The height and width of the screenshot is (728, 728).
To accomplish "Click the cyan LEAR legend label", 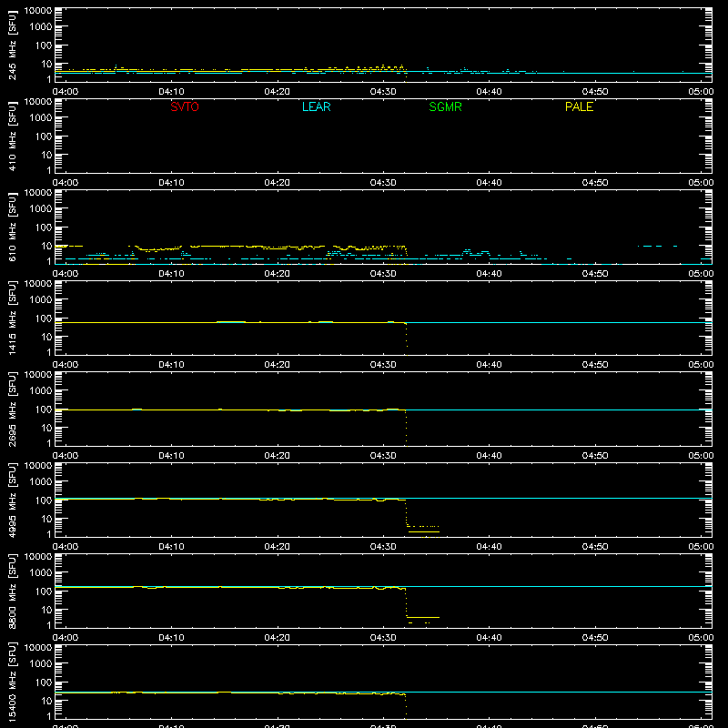I will [316, 106].
